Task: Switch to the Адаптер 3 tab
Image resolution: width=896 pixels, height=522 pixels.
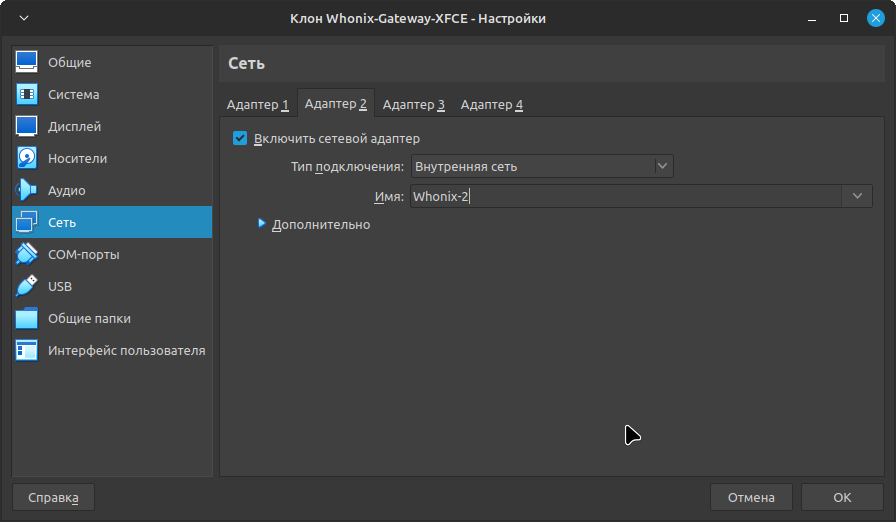Action: (x=413, y=105)
